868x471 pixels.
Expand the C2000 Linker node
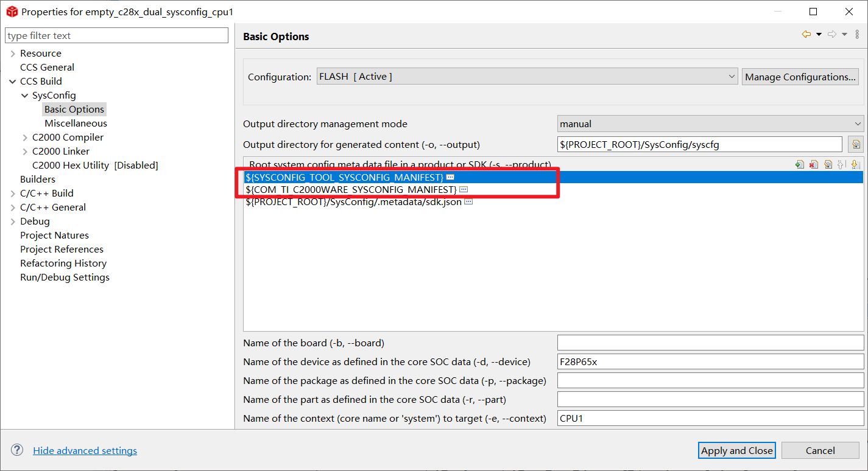[x=25, y=152]
